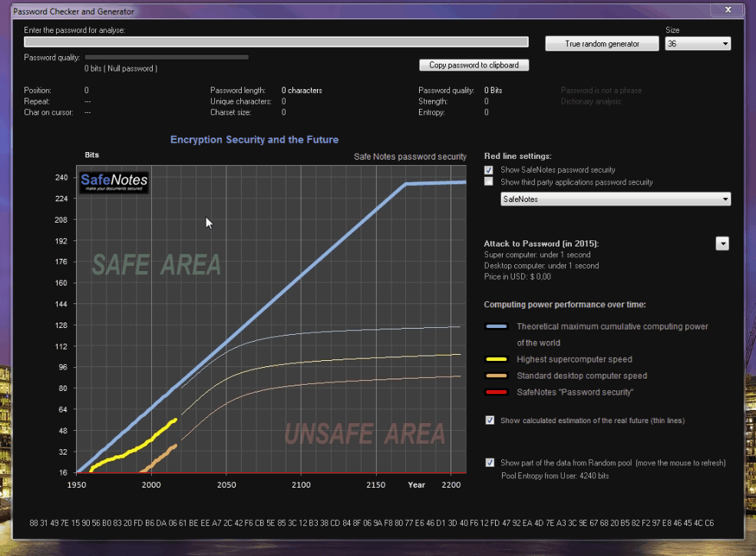The width and height of the screenshot is (756, 556).
Task: Click the "Pool Entropy from User: 4240 bits" text
Action: [555, 476]
